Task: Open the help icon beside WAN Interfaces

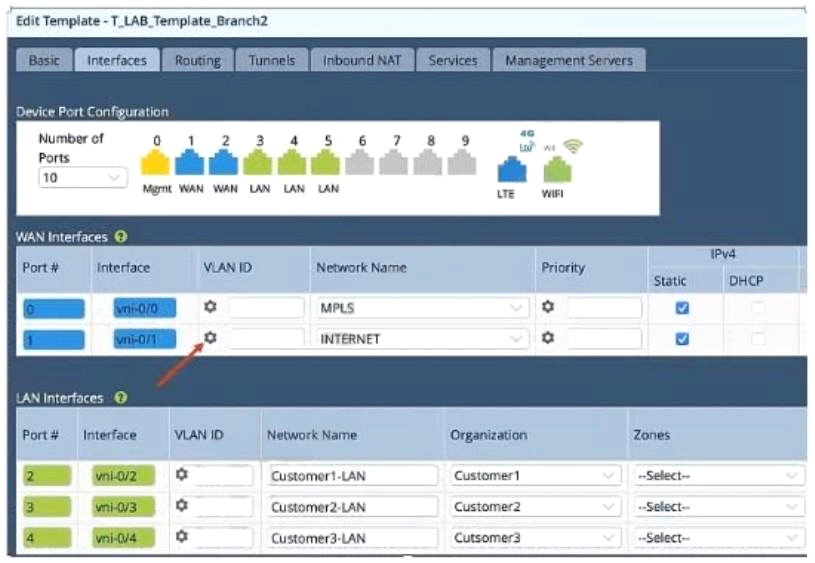Action: 122,237
